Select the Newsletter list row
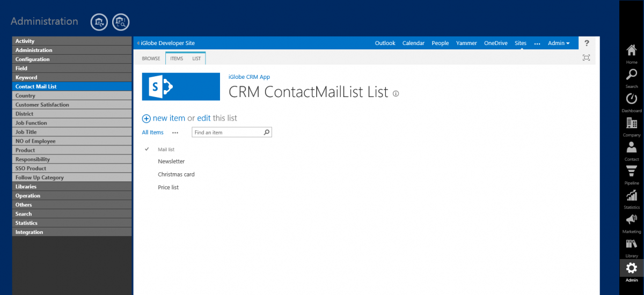The image size is (644, 295). point(171,161)
